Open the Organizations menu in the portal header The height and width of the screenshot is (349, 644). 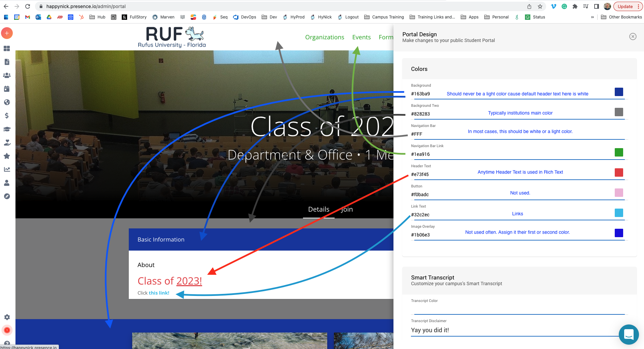tap(324, 37)
